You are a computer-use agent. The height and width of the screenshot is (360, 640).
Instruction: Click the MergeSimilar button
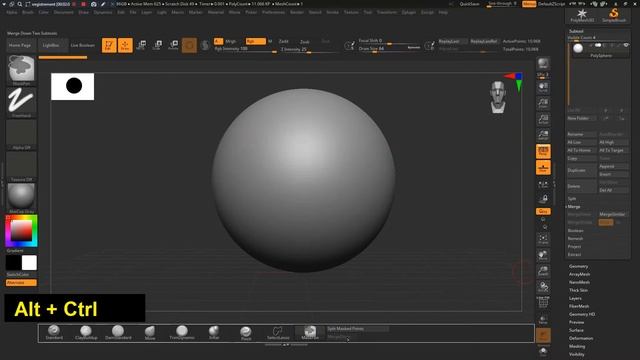[x=613, y=214]
